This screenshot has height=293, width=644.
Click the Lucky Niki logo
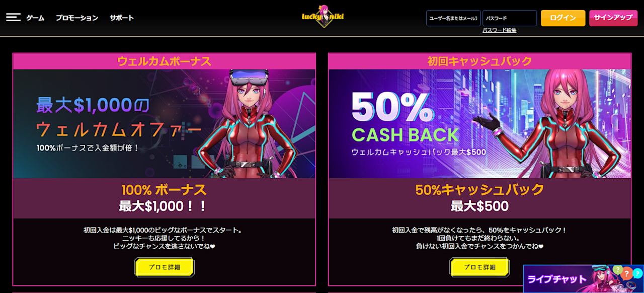[x=323, y=17]
